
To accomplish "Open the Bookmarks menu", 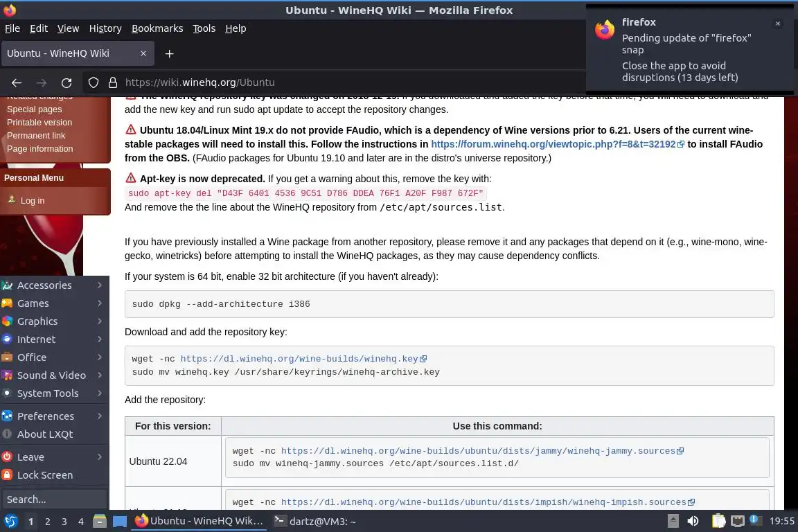I will (157, 28).
